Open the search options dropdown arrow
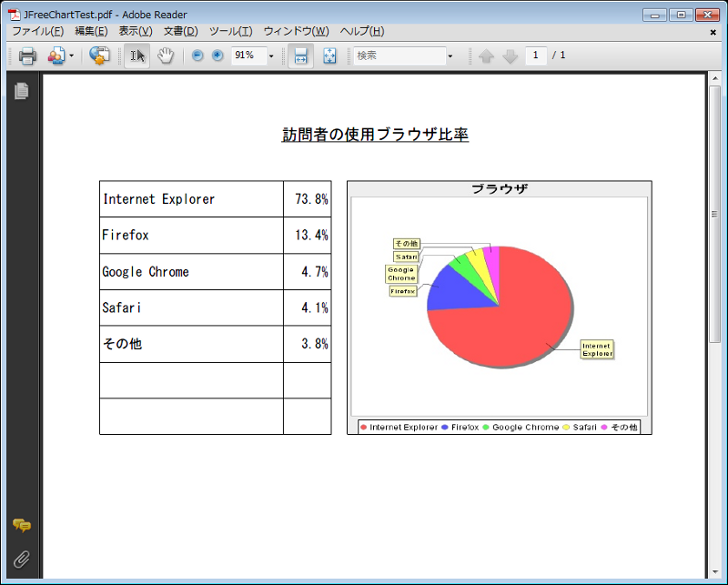 pyautogui.click(x=450, y=56)
